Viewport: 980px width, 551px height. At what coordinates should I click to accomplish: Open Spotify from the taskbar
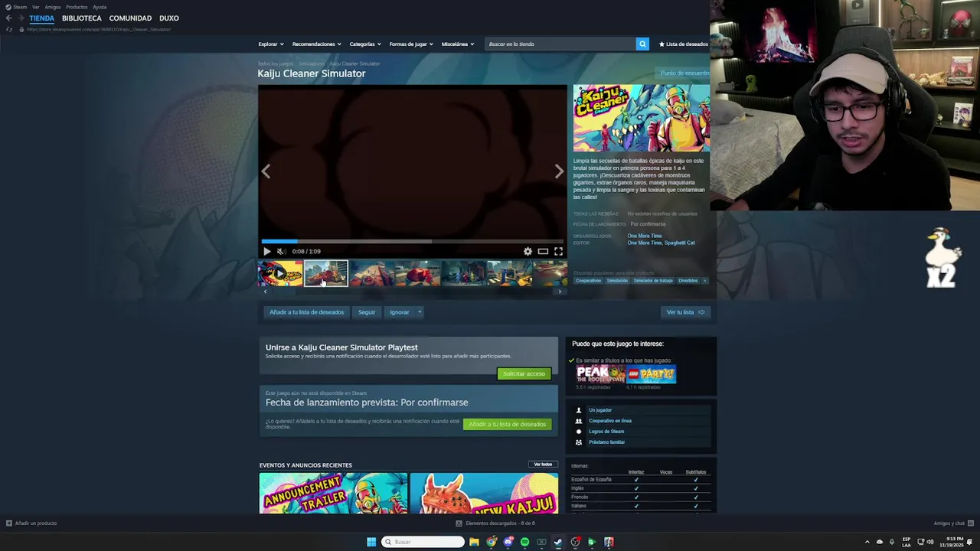(x=524, y=542)
